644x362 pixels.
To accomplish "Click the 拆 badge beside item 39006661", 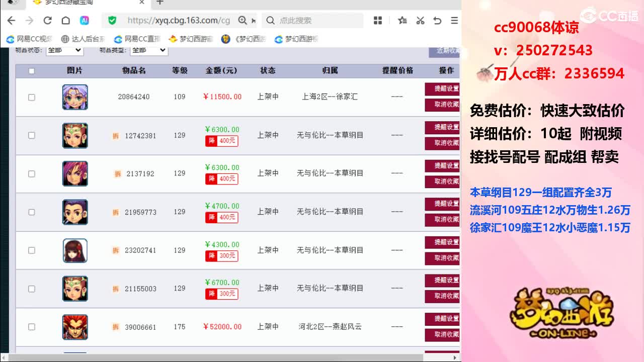I will [116, 327].
